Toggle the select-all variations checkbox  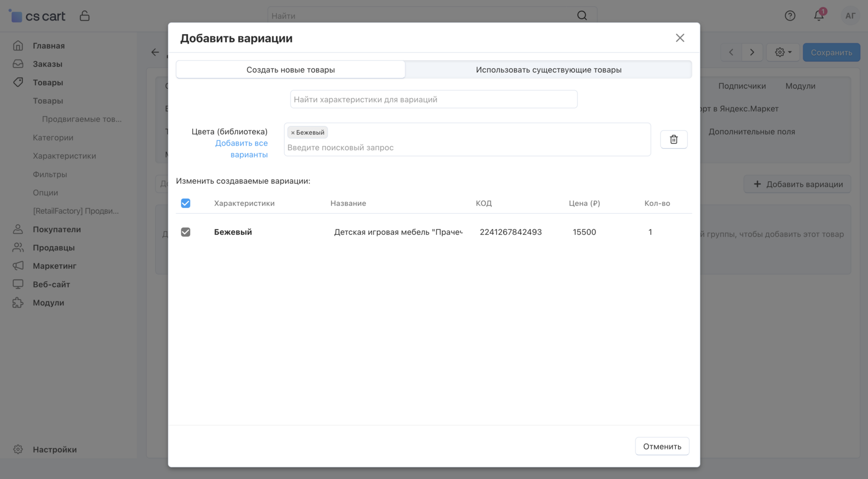click(185, 203)
